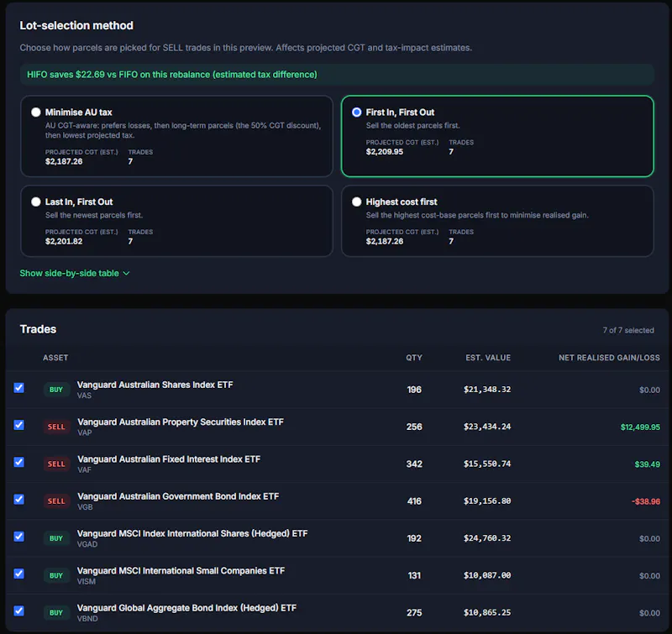Click Vanguard Australian Shares Index ETF name
Viewport: 672px width, 634px height.
(155, 385)
